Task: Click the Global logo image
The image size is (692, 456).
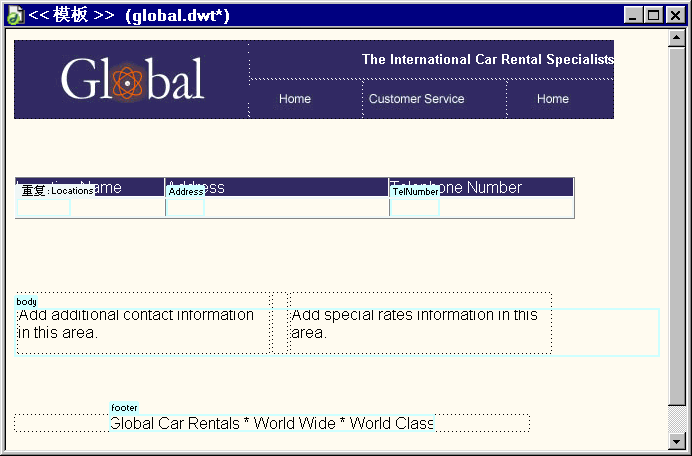Action: [132, 79]
